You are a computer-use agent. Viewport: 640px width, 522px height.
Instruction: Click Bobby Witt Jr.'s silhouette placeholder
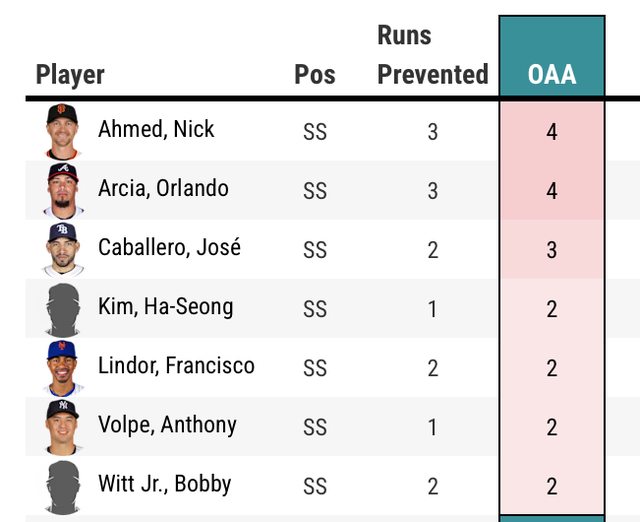62,486
